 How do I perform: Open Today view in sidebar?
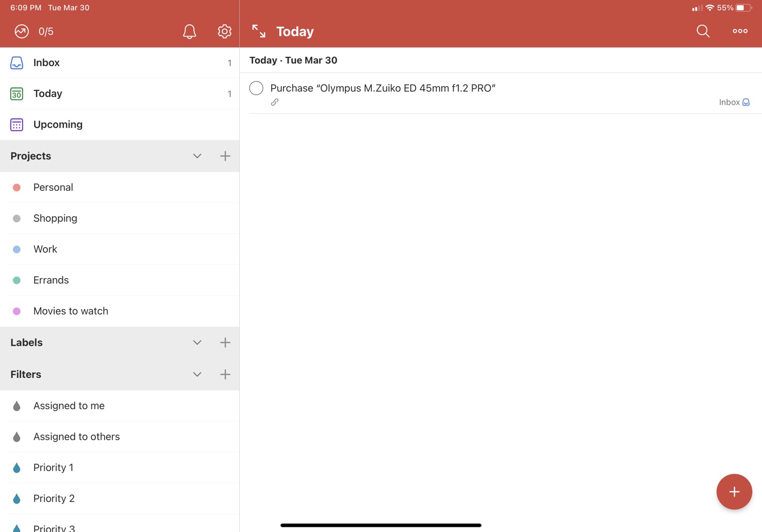click(119, 94)
